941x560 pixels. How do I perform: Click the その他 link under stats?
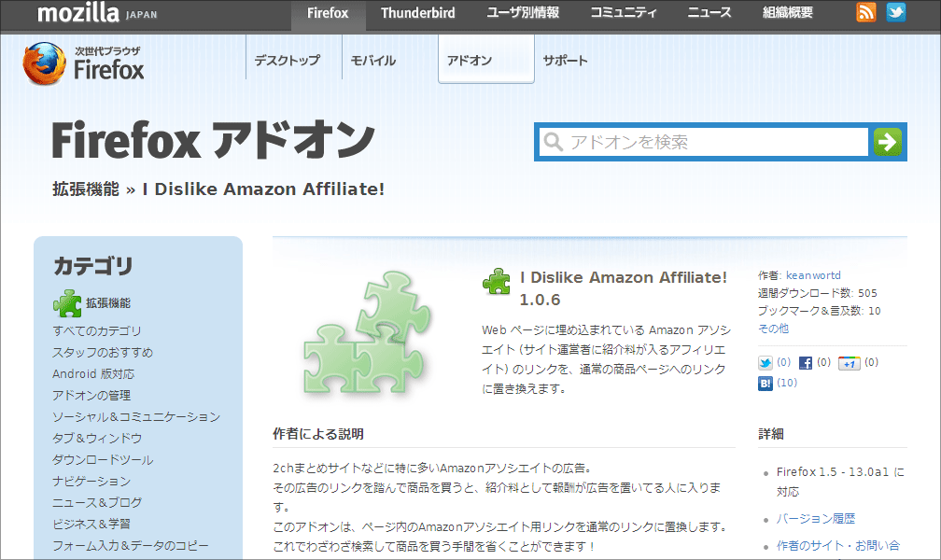click(774, 329)
